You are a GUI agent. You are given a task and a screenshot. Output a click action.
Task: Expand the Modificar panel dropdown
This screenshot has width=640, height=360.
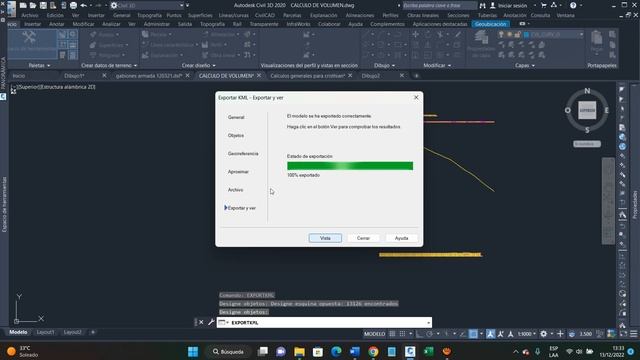pos(437,65)
